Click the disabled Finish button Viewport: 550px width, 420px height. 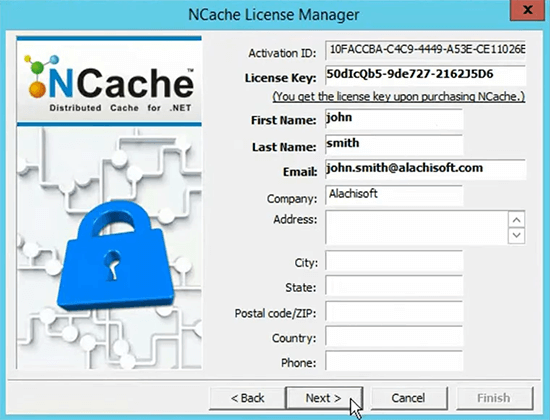point(494,398)
